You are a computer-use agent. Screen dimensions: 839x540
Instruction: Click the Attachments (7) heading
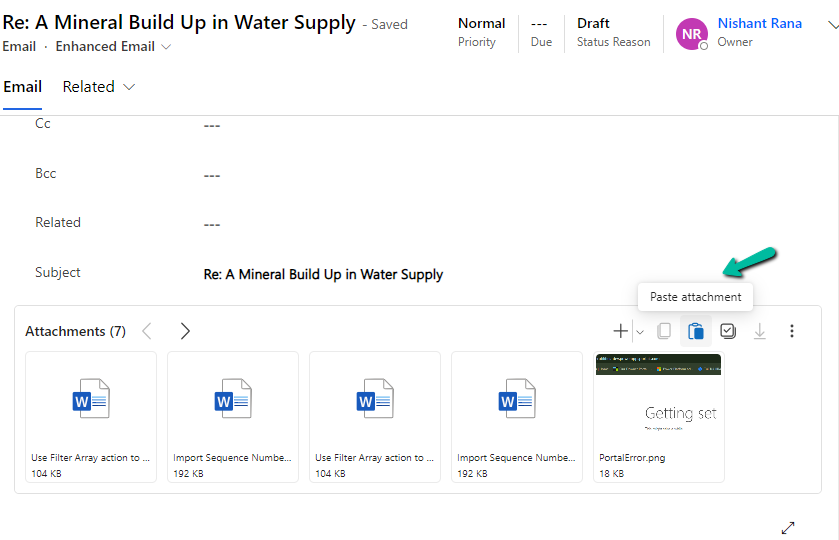coord(75,332)
